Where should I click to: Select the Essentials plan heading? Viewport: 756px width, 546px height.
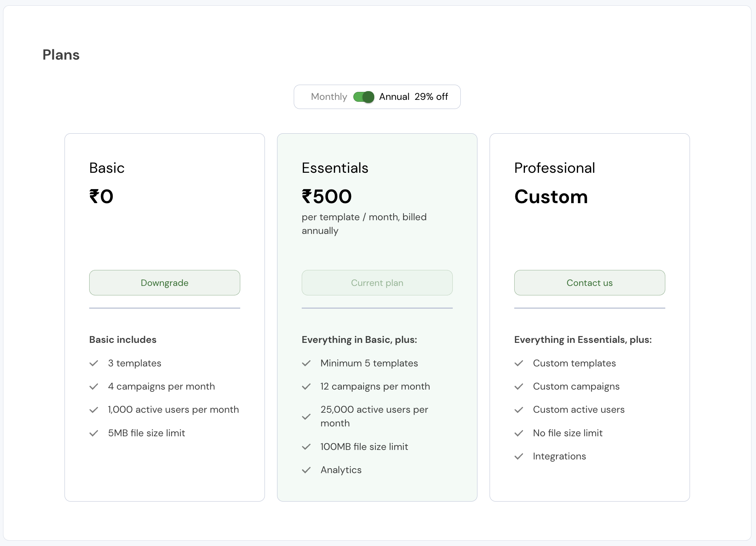point(335,168)
